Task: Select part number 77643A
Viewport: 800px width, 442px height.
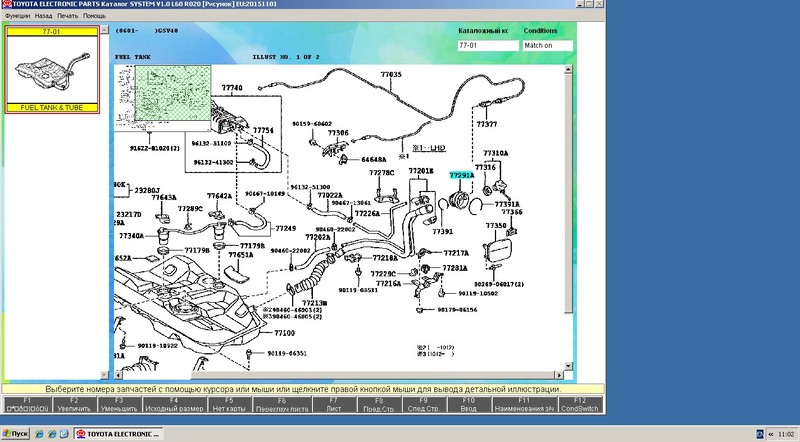Action: tap(164, 198)
